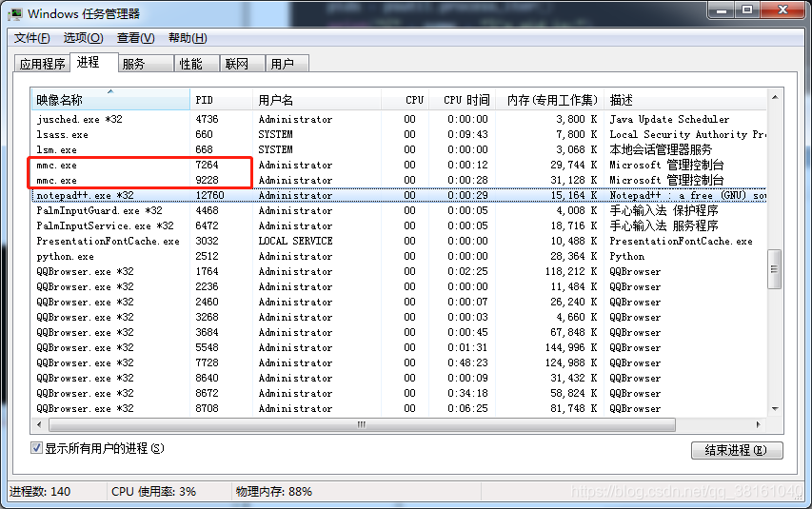The width and height of the screenshot is (812, 509).
Task: Select PalmInputService.exe *32 process
Action: tap(399, 225)
